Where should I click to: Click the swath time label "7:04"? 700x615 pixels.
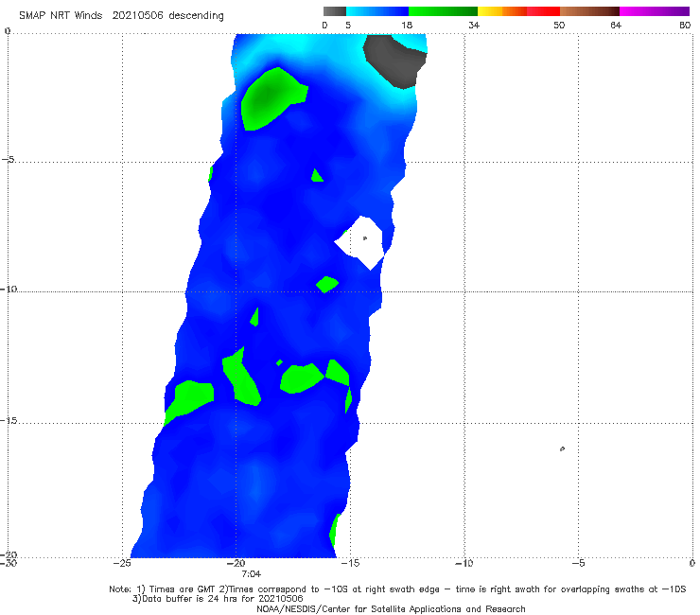coord(251,574)
